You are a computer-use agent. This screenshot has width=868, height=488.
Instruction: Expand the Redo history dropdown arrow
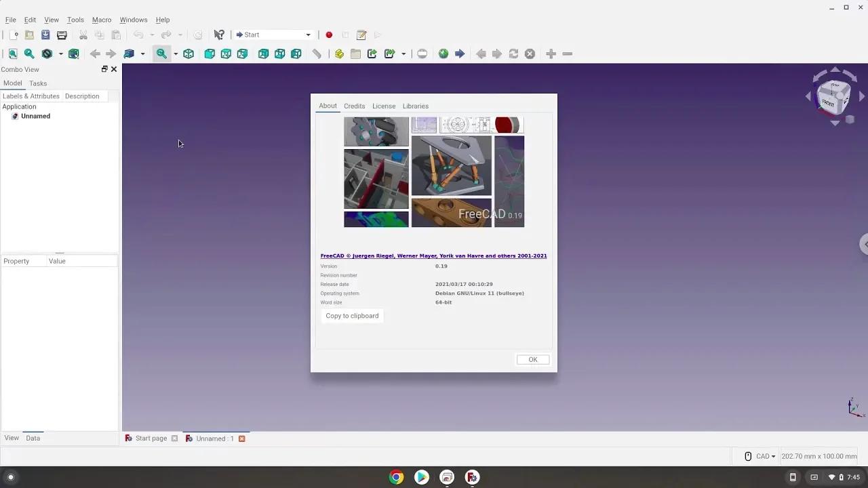[179, 35]
